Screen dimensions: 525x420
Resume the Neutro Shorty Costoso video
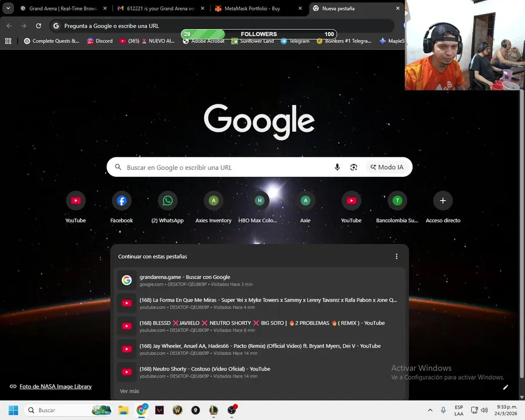(x=260, y=372)
